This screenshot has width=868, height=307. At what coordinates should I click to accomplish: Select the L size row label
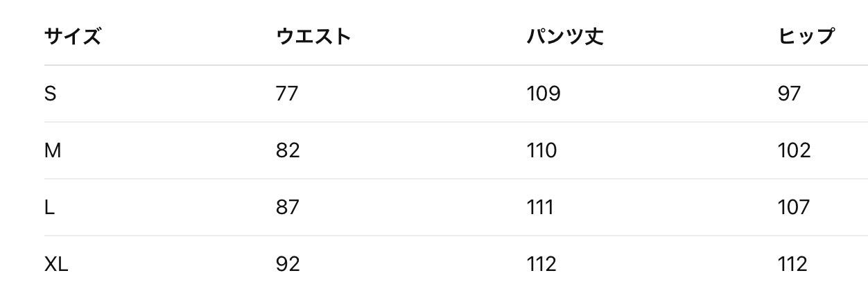49,207
